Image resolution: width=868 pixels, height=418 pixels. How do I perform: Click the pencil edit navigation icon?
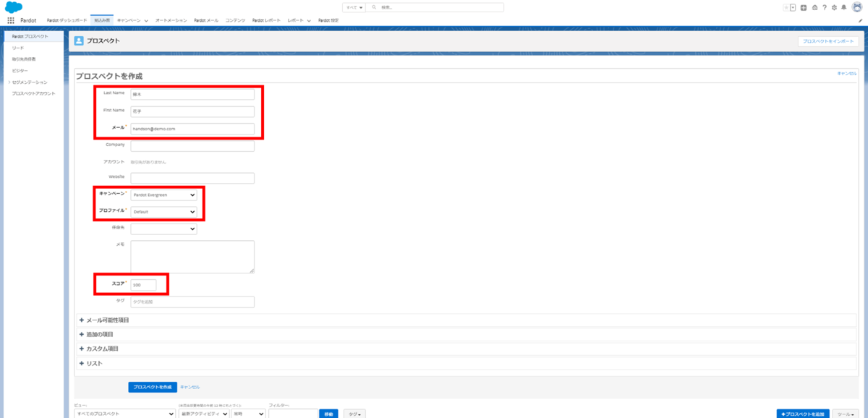[x=860, y=20]
